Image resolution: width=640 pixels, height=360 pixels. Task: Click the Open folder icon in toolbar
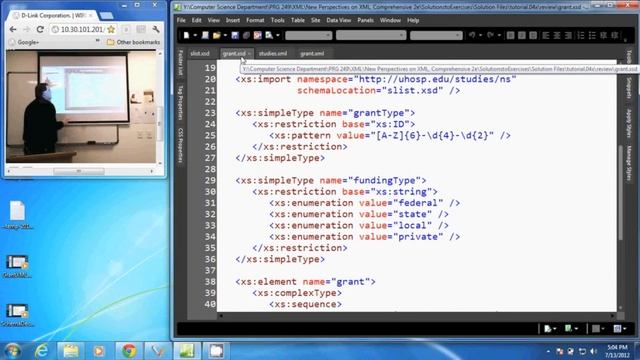[216, 36]
